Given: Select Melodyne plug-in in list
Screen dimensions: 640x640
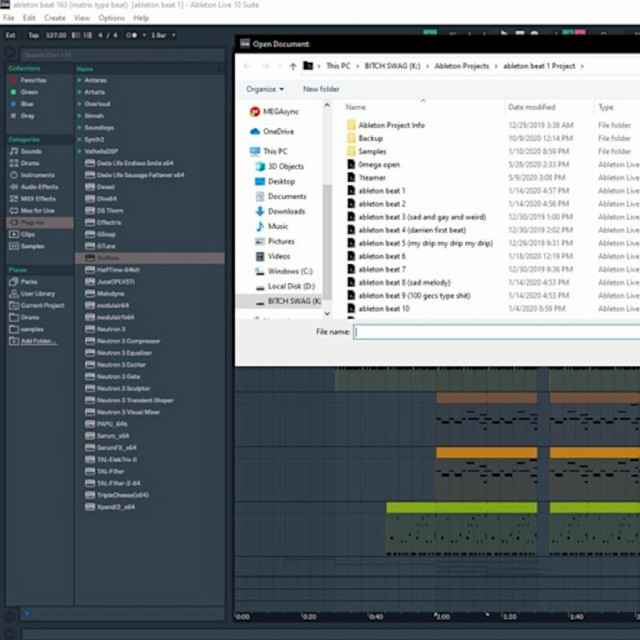Looking at the screenshot, I should [110, 293].
